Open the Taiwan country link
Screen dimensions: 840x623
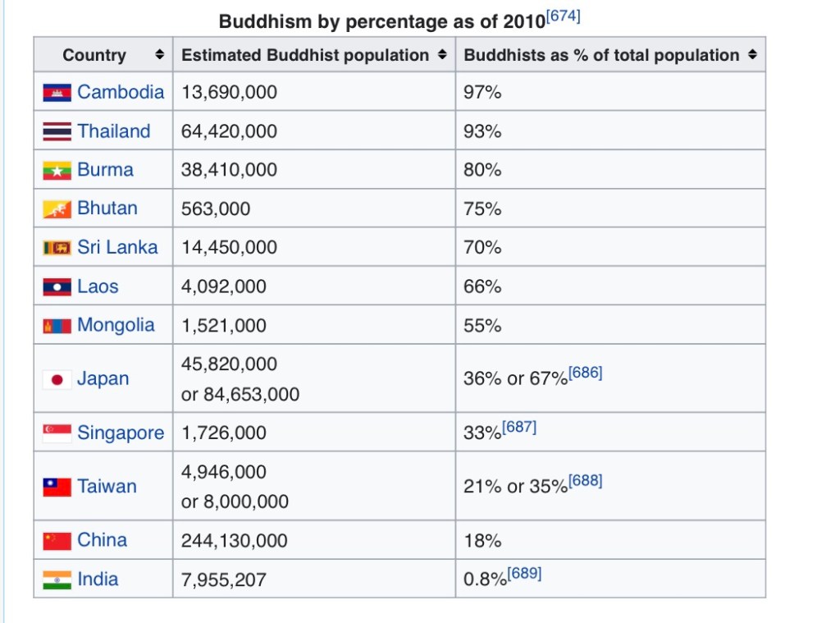click(x=107, y=487)
